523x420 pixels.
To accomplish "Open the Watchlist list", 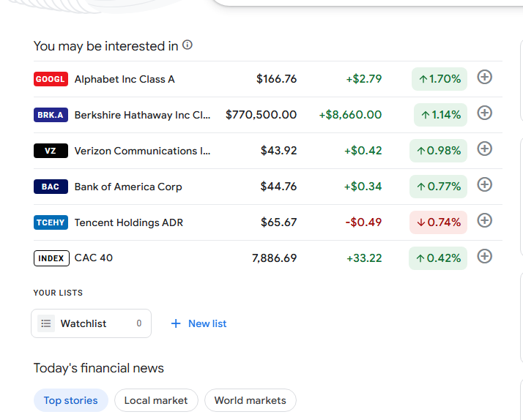I will point(91,323).
